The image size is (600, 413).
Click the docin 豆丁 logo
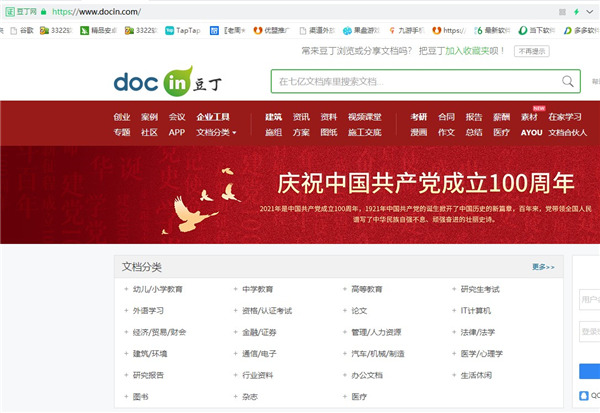168,82
